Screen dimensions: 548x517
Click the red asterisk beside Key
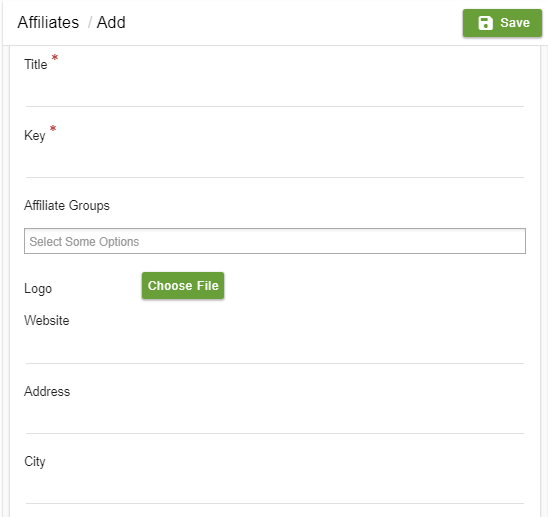(x=53, y=129)
